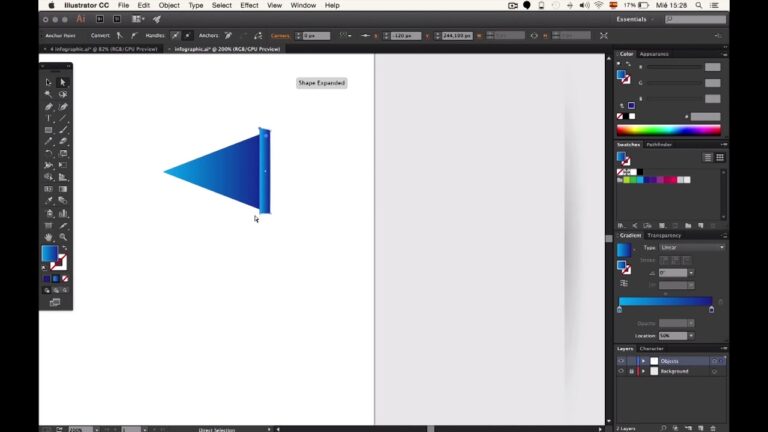Open the gradient Type dropdown
The width and height of the screenshot is (768, 432).
pos(692,247)
